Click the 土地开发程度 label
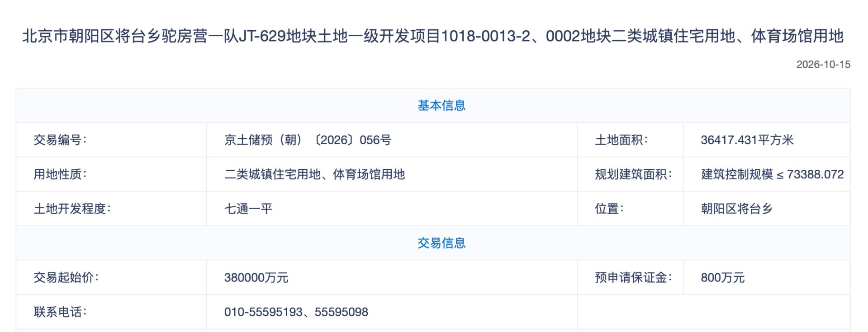 pyautogui.click(x=72, y=209)
